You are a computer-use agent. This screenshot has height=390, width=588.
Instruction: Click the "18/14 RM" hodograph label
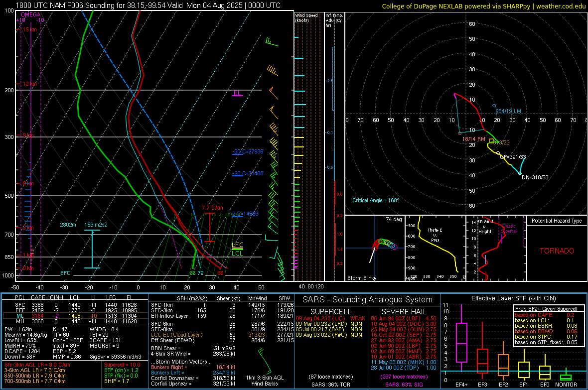(473, 139)
